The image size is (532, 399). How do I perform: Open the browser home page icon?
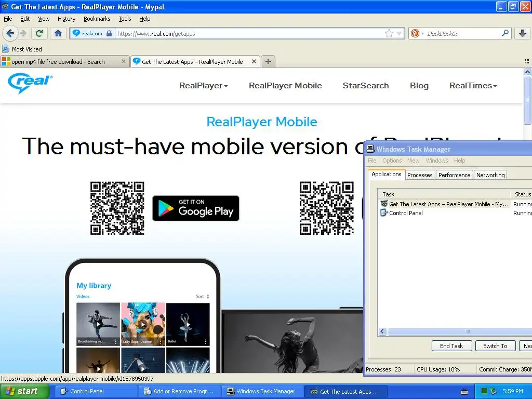[58, 33]
